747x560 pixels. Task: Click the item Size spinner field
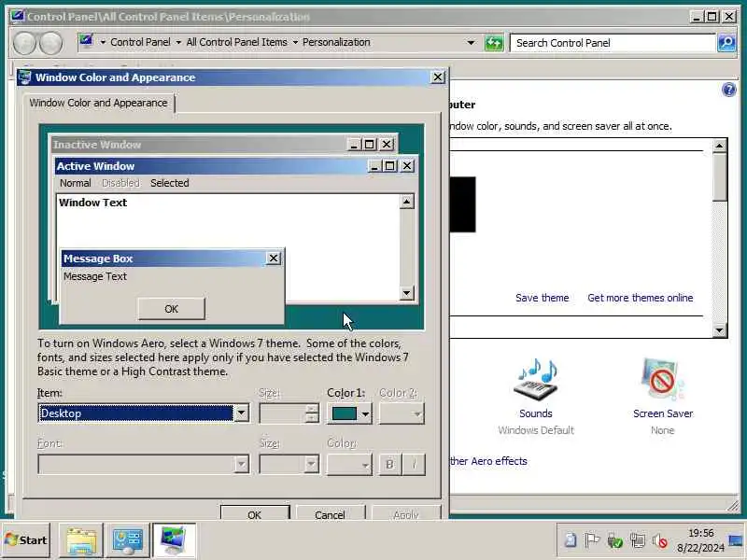[289, 413]
